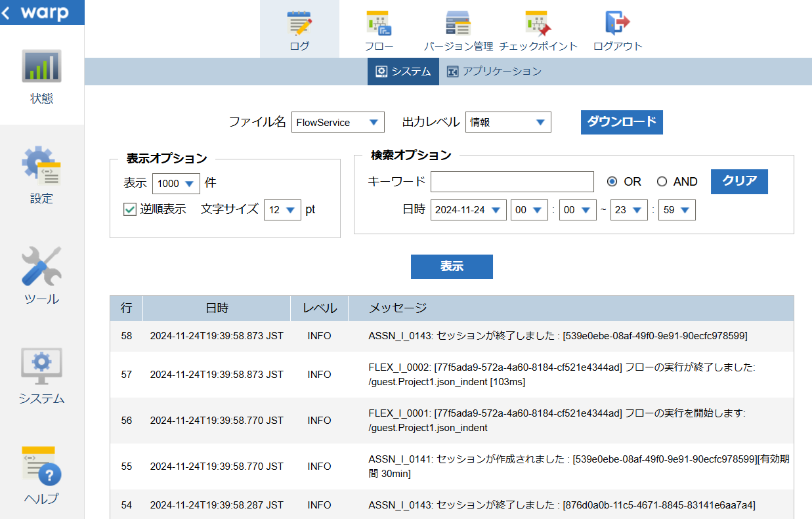The image size is (812, 519).
Task: Focus the キーワード input field
Action: coord(512,182)
